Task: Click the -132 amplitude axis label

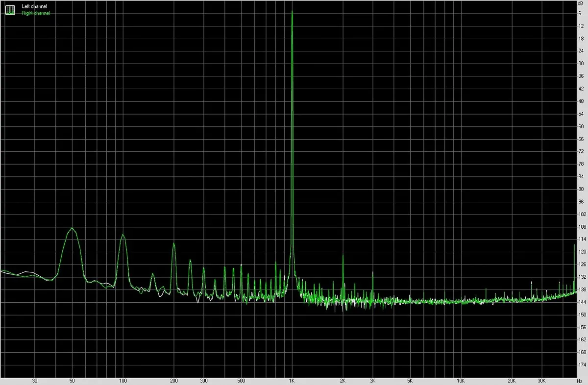Action: [582, 277]
